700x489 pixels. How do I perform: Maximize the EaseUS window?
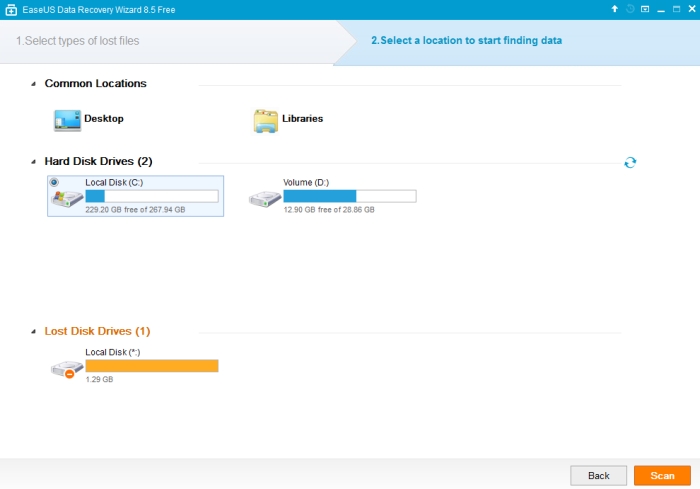[x=676, y=9]
